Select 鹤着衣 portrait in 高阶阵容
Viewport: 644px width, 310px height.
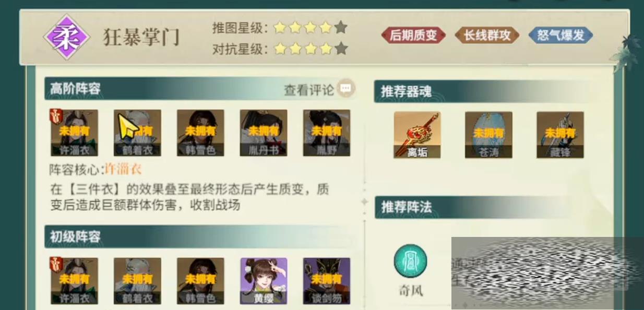pos(137,133)
